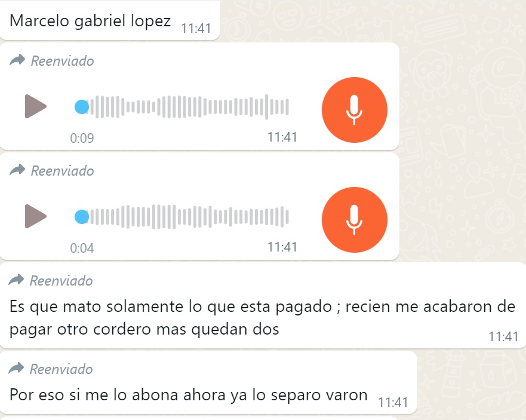Seek within the 0:09 audio waveform
The width and height of the screenshot is (526, 420).
pyautogui.click(x=188, y=107)
